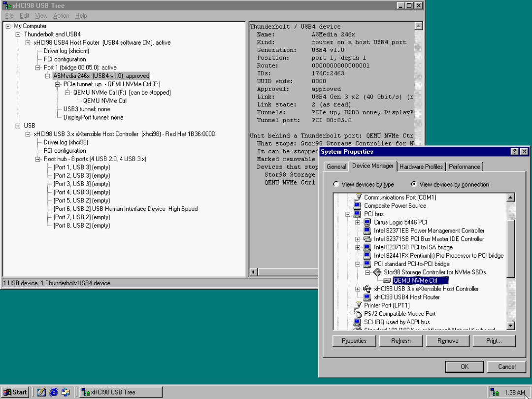Click the Show Desktop quick launch icon
The image size is (532, 399).
pos(41,392)
